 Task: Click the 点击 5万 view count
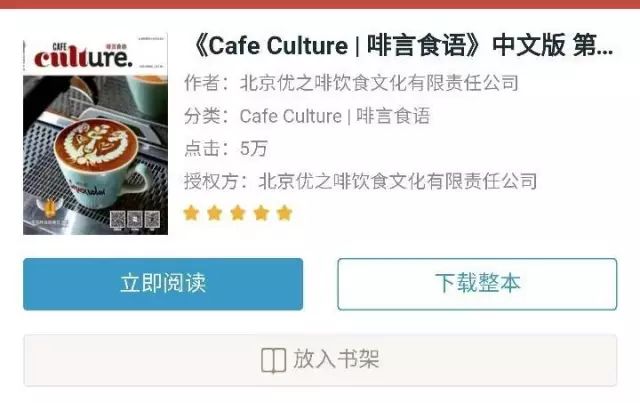pyautogui.click(x=226, y=149)
